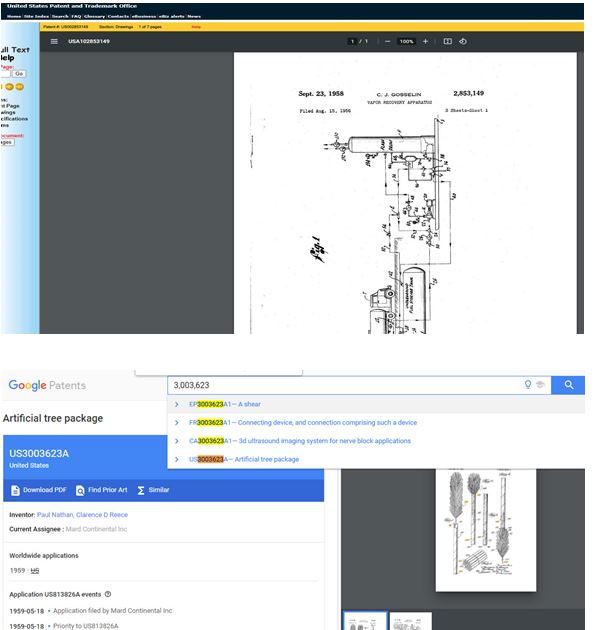The height and width of the screenshot is (630, 600).
Task: Open inventor Paul Nathan link
Action: click(x=55, y=515)
